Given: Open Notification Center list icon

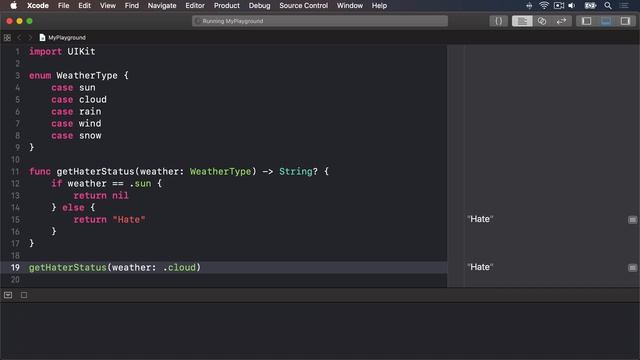Looking at the screenshot, I should coord(624,5).
